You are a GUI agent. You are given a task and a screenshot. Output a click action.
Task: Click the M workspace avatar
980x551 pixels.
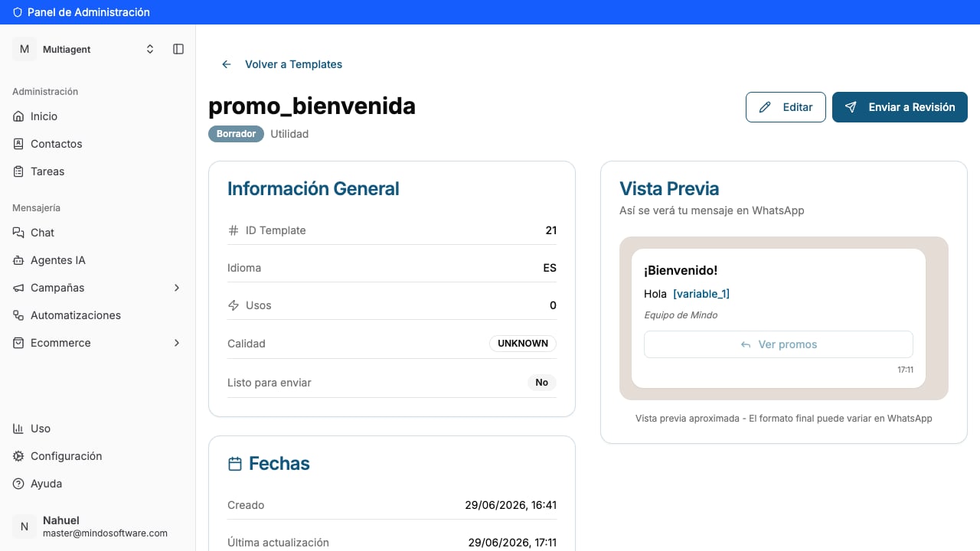pyautogui.click(x=24, y=49)
